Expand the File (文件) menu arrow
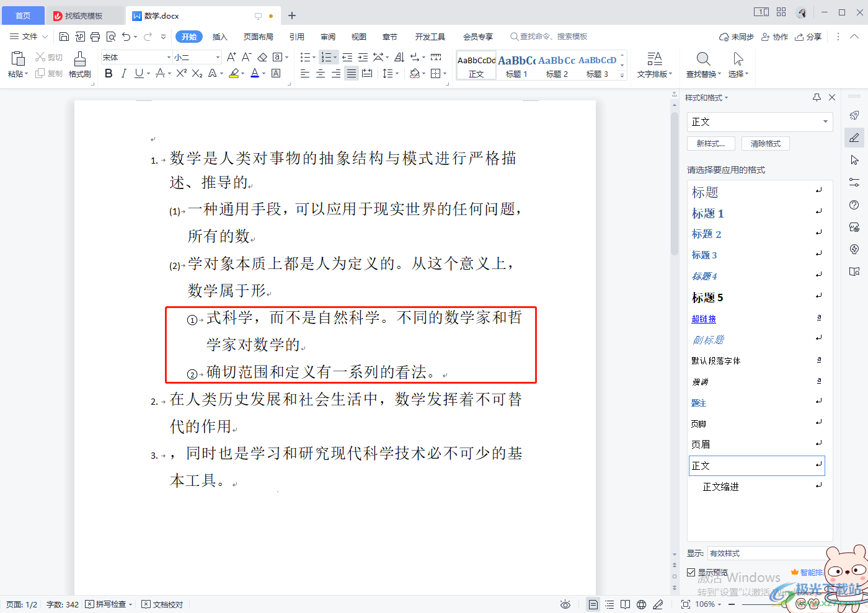 point(45,37)
